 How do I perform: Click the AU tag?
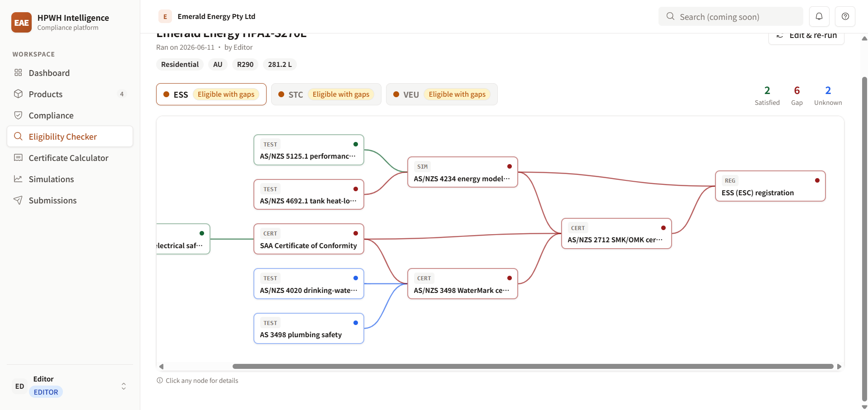(218, 64)
